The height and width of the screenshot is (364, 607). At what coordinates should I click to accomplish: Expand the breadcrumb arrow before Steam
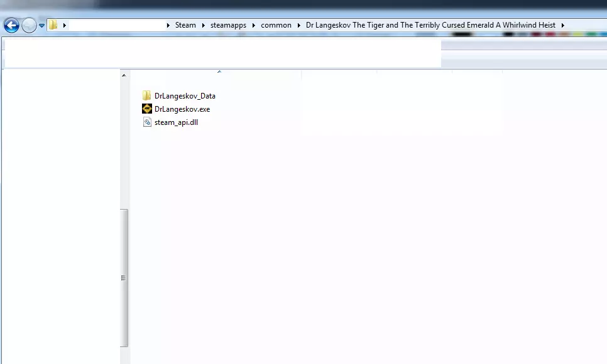pyautogui.click(x=168, y=25)
